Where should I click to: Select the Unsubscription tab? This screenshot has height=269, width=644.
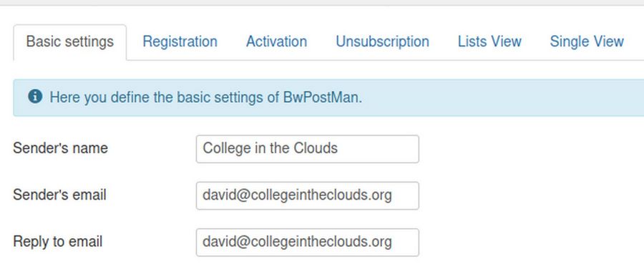click(x=382, y=41)
